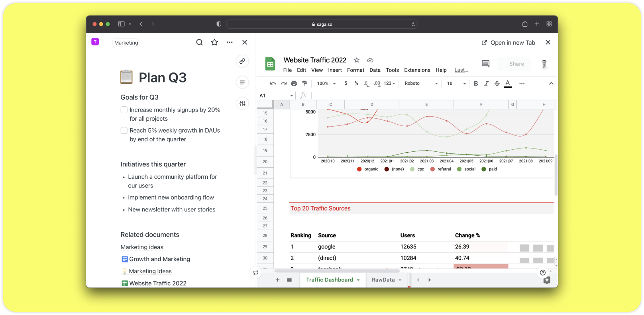Star the Plan Q3 page as favorite
This screenshot has width=644, height=315.
(214, 42)
